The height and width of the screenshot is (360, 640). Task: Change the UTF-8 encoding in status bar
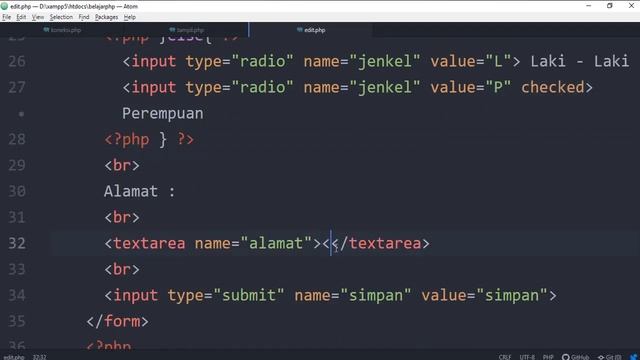tap(527, 357)
